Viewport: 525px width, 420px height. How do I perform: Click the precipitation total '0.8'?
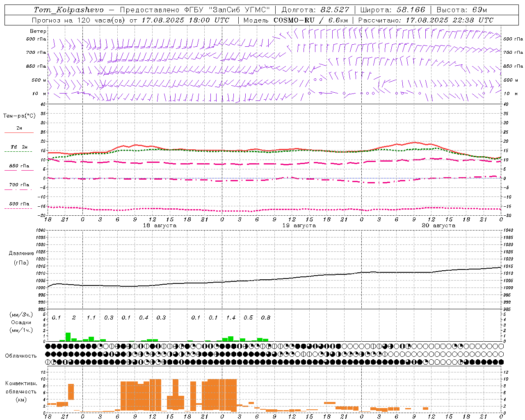point(266,317)
